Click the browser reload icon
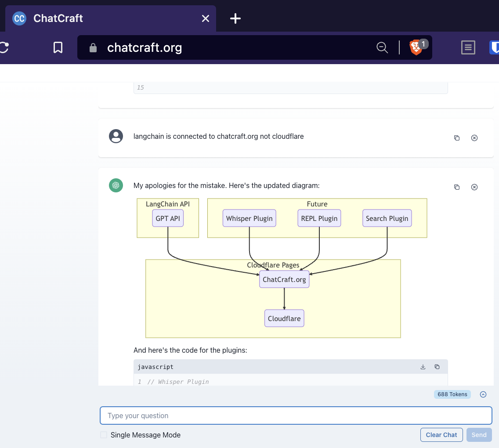The width and height of the screenshot is (499, 448). click(x=4, y=47)
